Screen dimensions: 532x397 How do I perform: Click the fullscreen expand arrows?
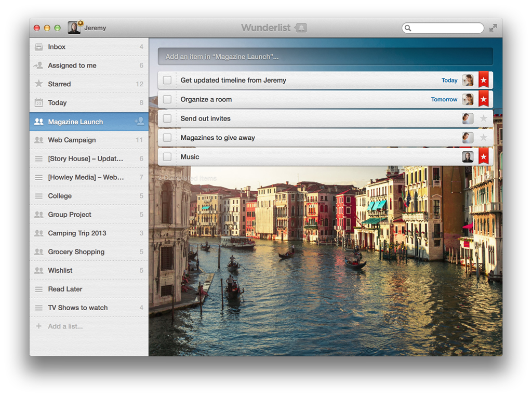493,28
